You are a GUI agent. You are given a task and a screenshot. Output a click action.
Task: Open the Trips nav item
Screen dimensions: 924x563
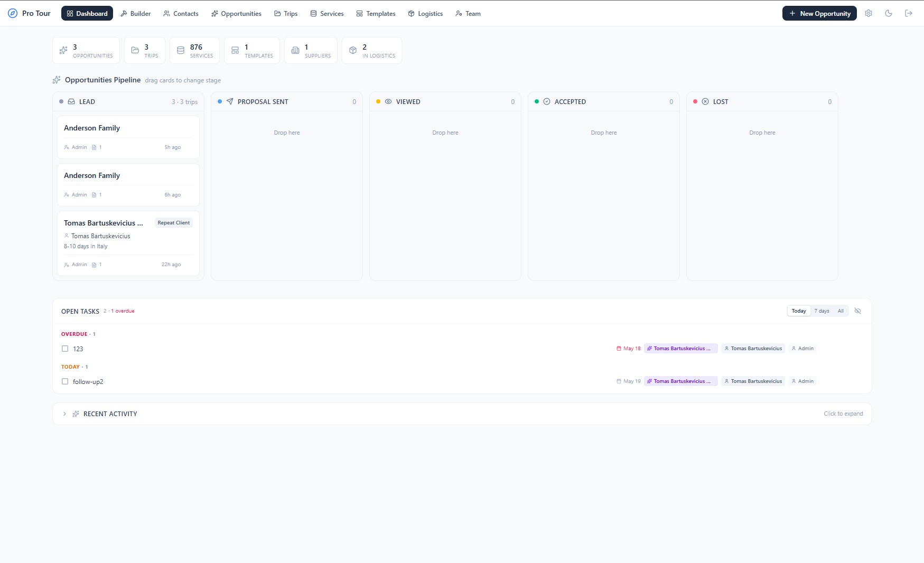tap(286, 13)
